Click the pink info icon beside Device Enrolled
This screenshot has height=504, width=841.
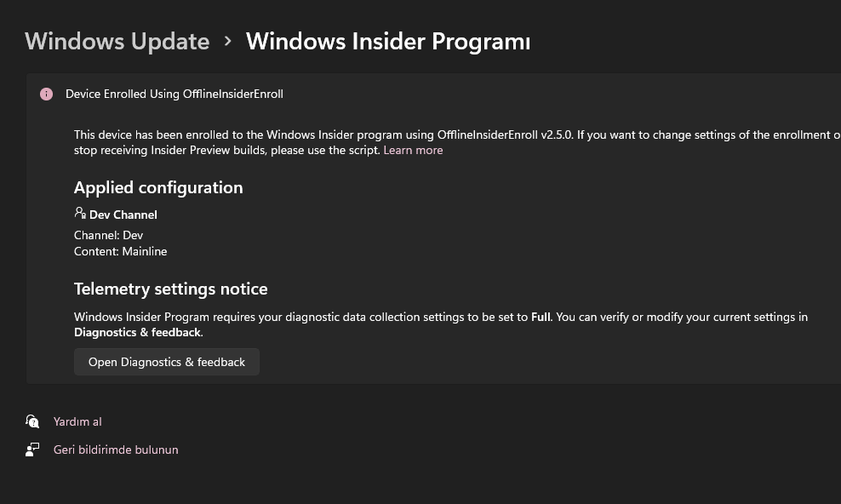click(47, 94)
